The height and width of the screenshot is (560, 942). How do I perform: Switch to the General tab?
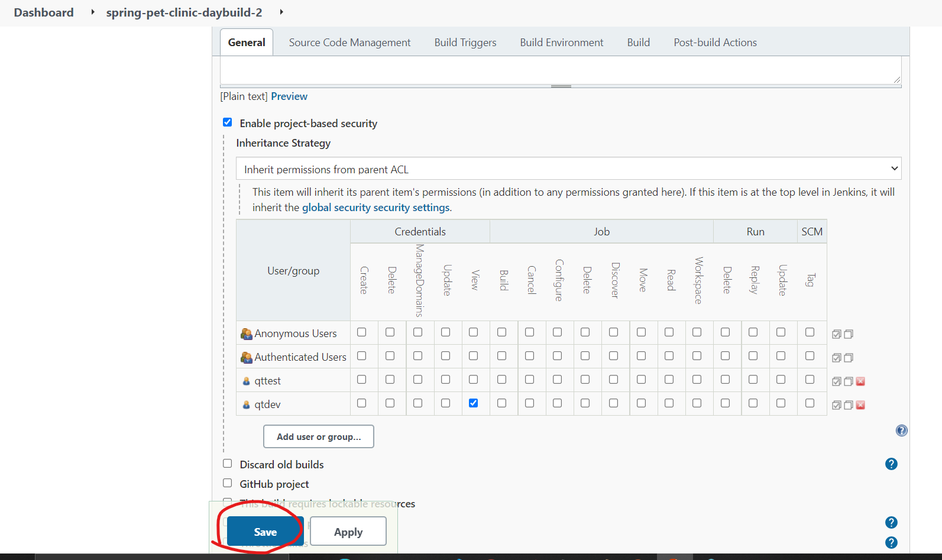pos(247,43)
